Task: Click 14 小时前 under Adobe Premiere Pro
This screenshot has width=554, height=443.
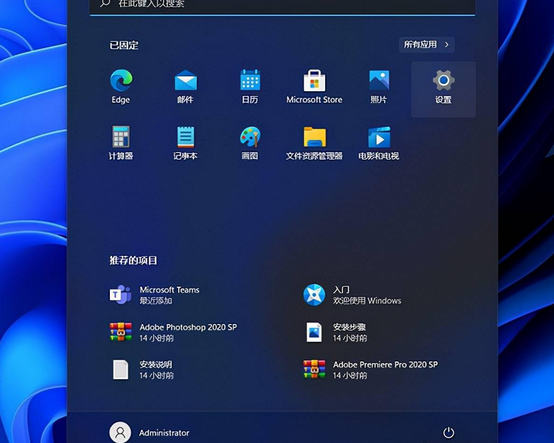Action: click(x=350, y=376)
